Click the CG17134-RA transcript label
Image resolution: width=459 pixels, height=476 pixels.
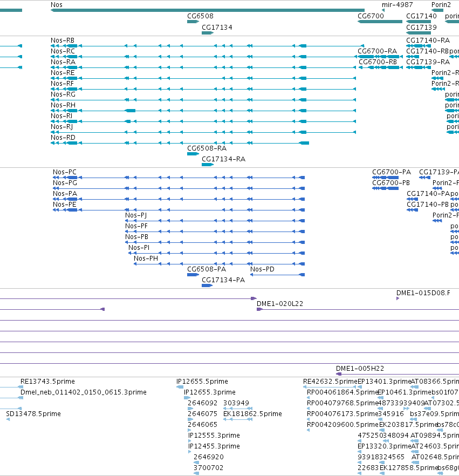click(x=224, y=159)
